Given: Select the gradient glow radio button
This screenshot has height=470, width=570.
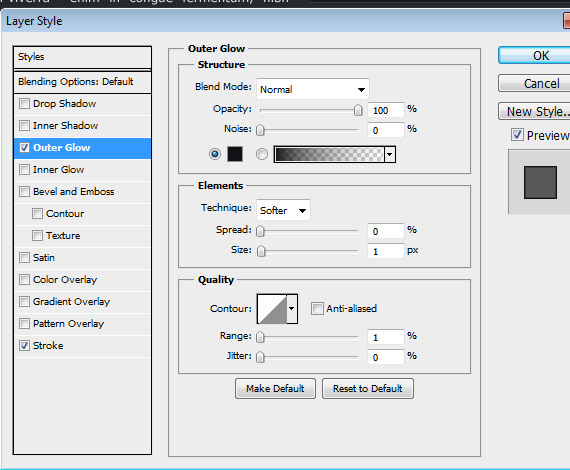Looking at the screenshot, I should pyautogui.click(x=262, y=154).
